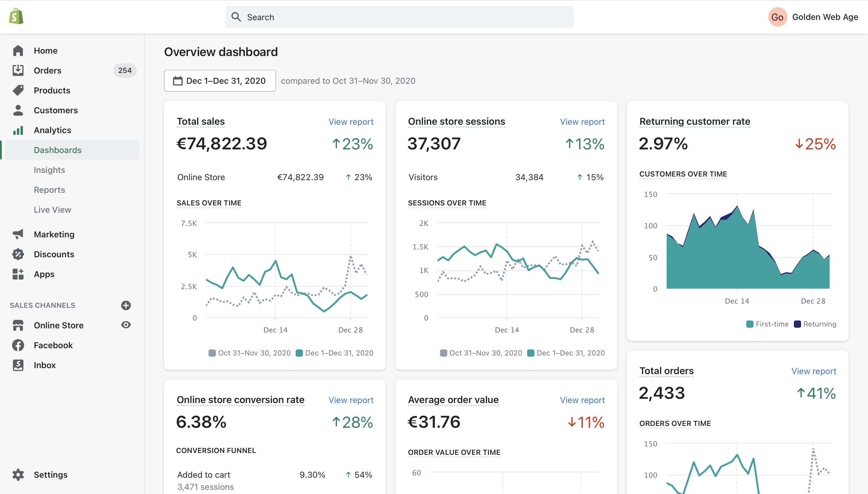Click the Customers person icon

click(x=18, y=110)
